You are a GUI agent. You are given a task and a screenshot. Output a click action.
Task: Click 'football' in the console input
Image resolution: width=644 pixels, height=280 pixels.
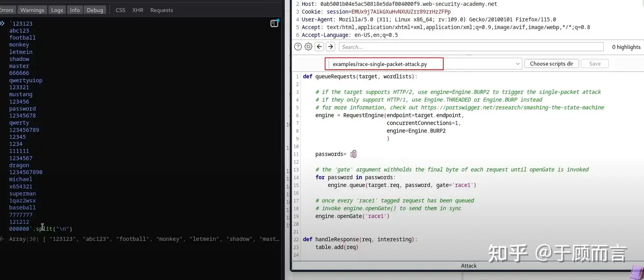(x=22, y=38)
